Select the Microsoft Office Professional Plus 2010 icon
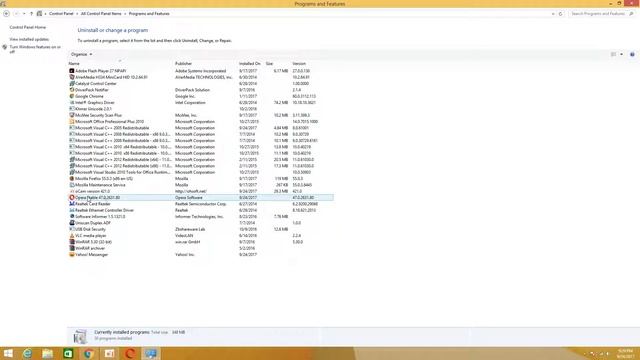This screenshot has width=640, height=360. tap(72, 122)
